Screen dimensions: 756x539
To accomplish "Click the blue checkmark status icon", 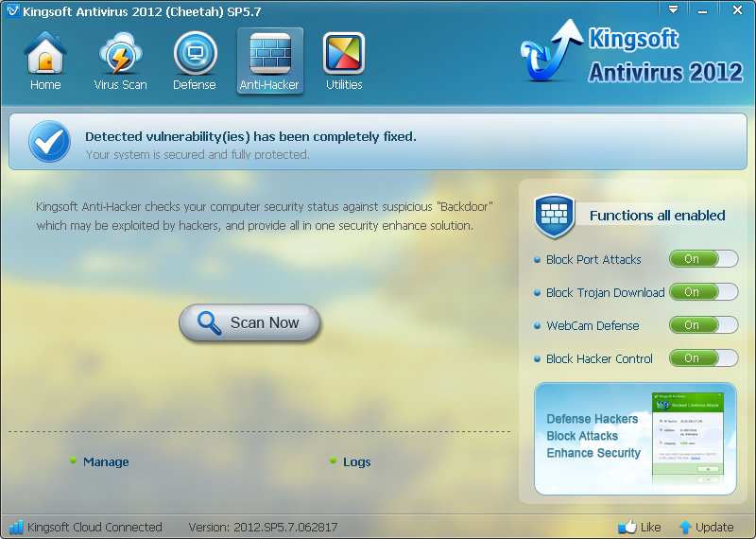I will point(48,143).
